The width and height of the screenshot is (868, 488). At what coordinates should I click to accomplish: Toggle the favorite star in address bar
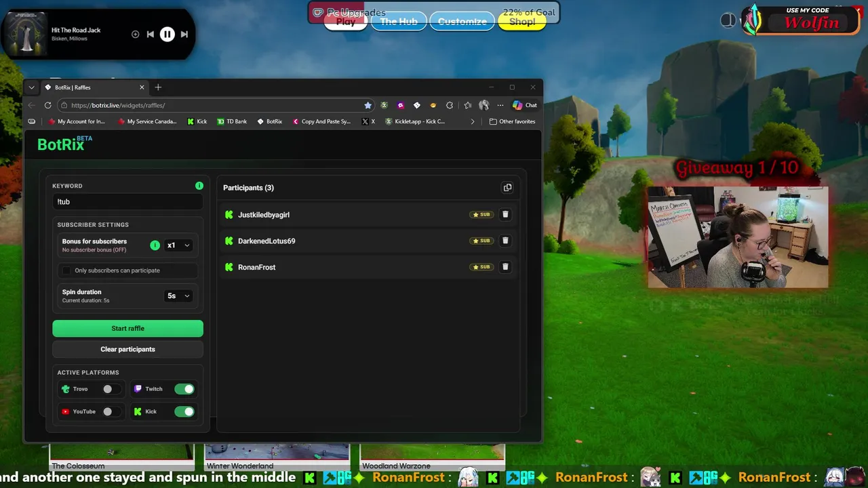(368, 105)
